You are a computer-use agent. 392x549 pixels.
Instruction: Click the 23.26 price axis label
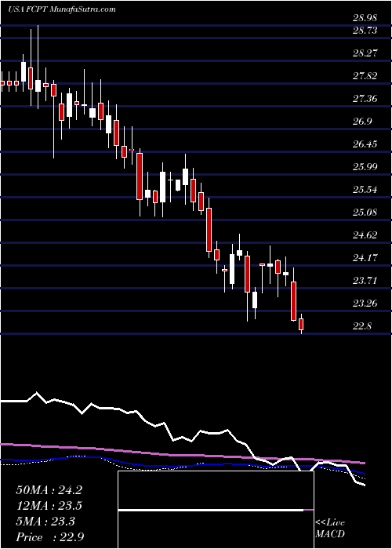click(365, 304)
